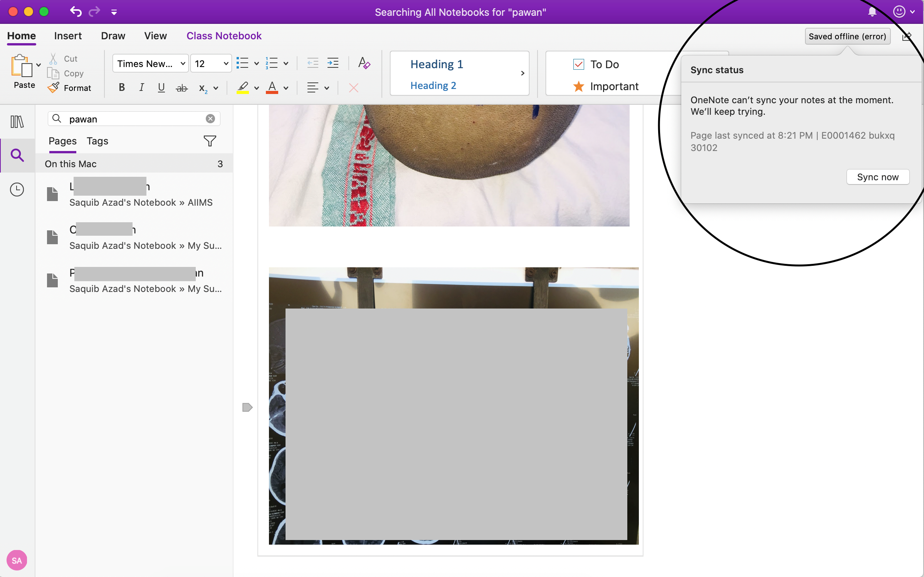Click the X-axis subscript icon

(203, 89)
